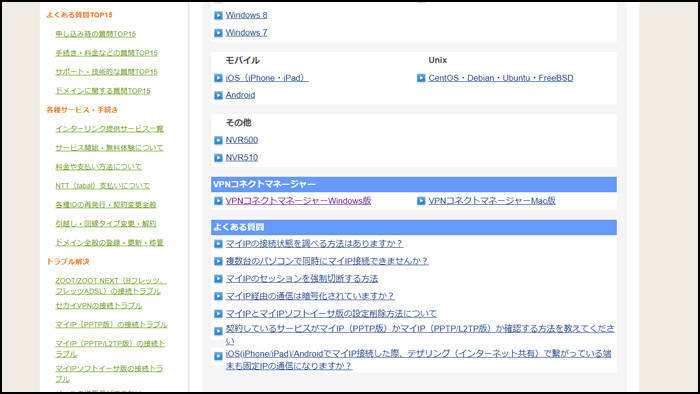Click the その他 category heading

click(238, 123)
